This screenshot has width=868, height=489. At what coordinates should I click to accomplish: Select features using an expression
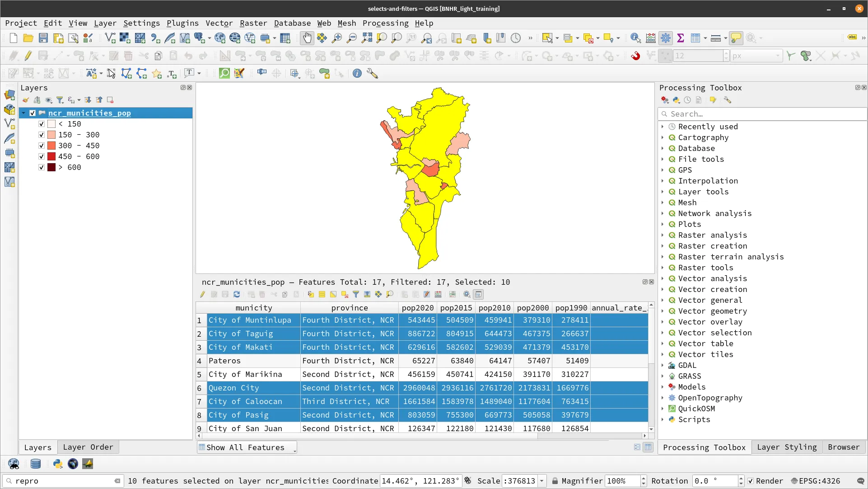[311, 294]
